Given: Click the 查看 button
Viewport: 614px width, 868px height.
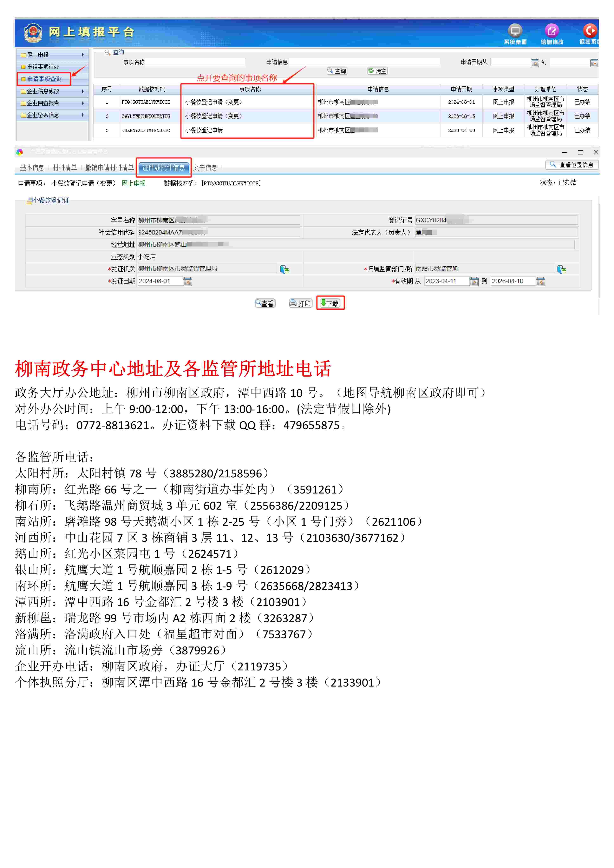Looking at the screenshot, I should (x=265, y=303).
